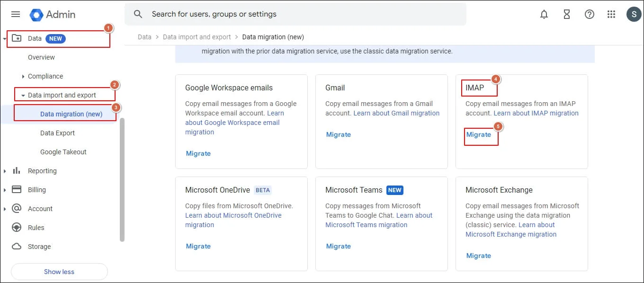The image size is (644, 283).
Task: Expand the Billing section arrow
Action: 5,190
